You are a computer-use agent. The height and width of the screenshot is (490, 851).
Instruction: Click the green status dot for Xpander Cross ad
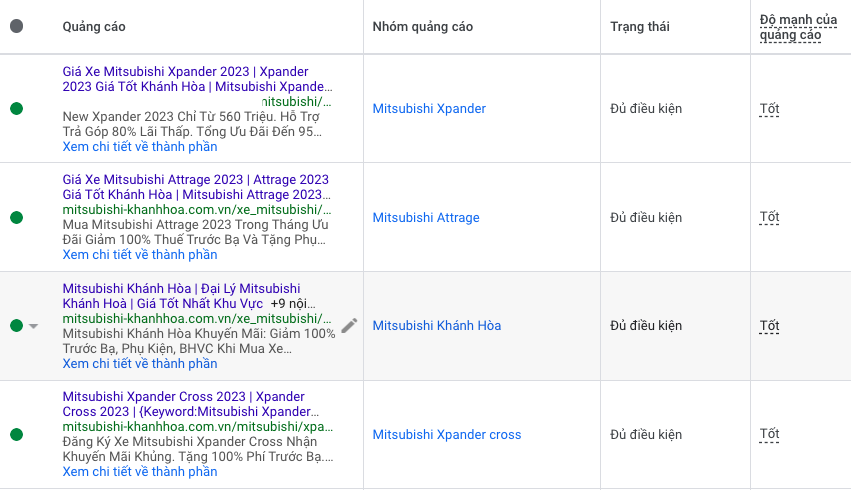point(16,434)
